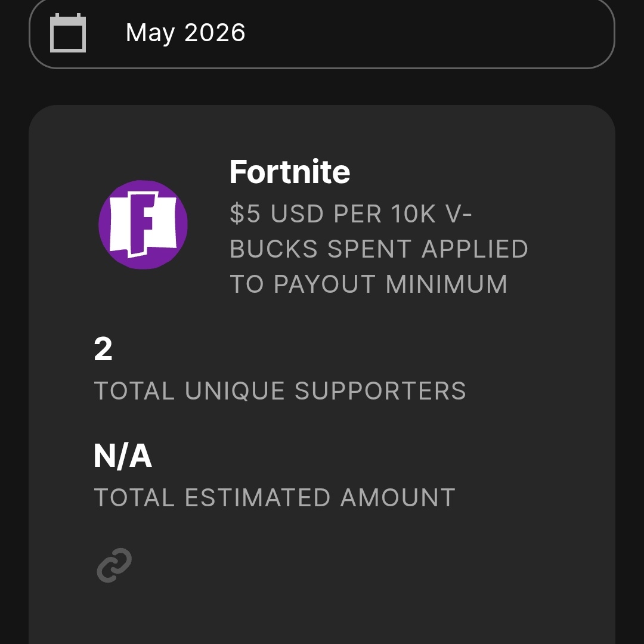Image resolution: width=644 pixels, height=644 pixels.
Task: Click the "TO PAYOUT MINIMUM" text line
Action: [369, 284]
